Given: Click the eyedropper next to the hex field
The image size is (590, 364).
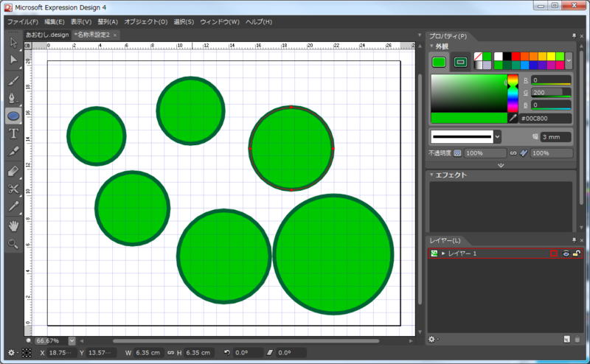Looking at the screenshot, I should 513,118.
